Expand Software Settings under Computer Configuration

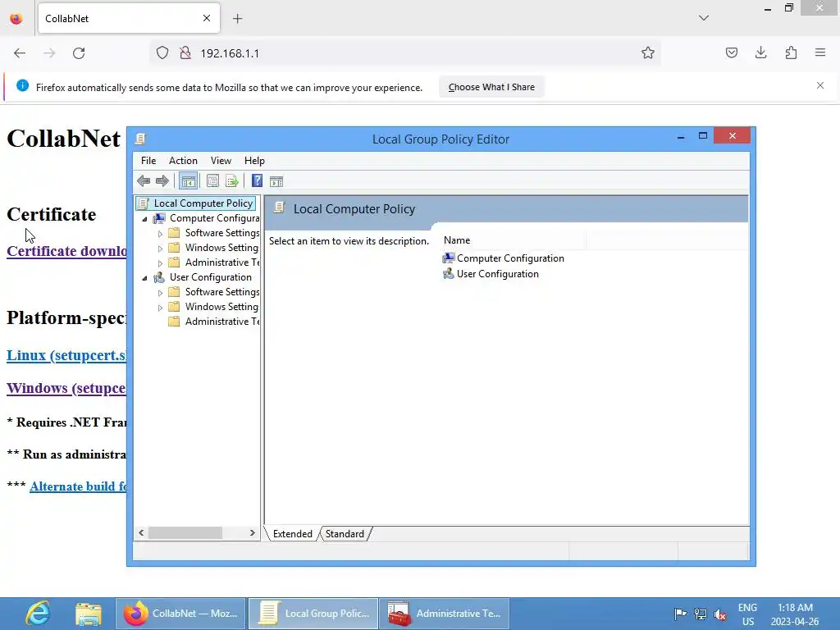click(160, 234)
